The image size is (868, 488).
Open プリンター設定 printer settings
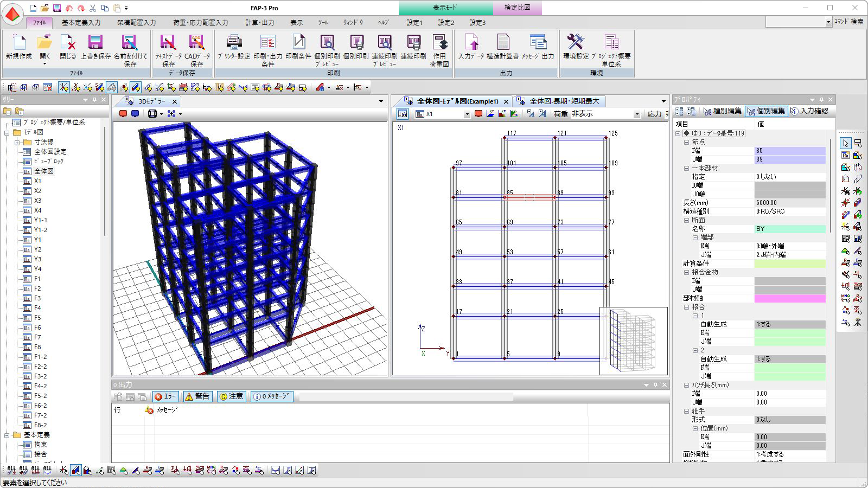coord(234,47)
